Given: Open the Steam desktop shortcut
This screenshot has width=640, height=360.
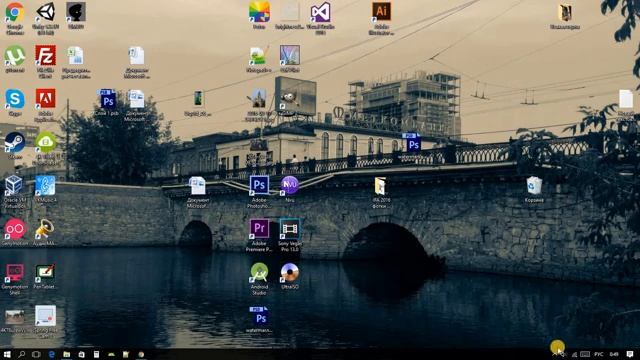Looking at the screenshot, I should [x=15, y=142].
